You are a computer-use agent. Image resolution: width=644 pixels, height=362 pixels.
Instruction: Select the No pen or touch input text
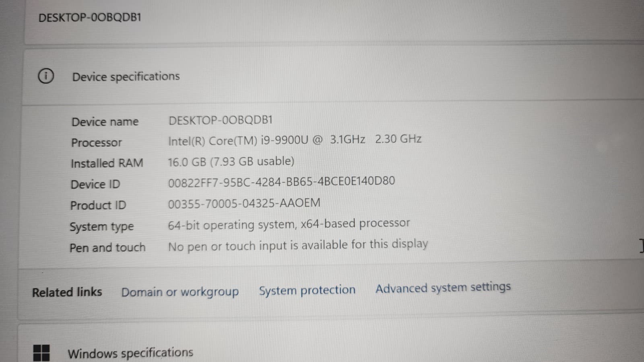click(x=298, y=245)
